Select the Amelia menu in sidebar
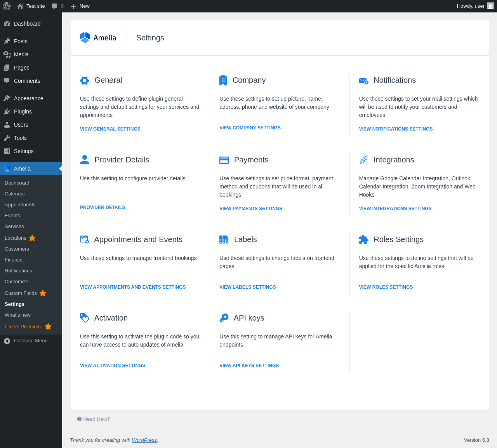497x448 pixels. coord(31,169)
